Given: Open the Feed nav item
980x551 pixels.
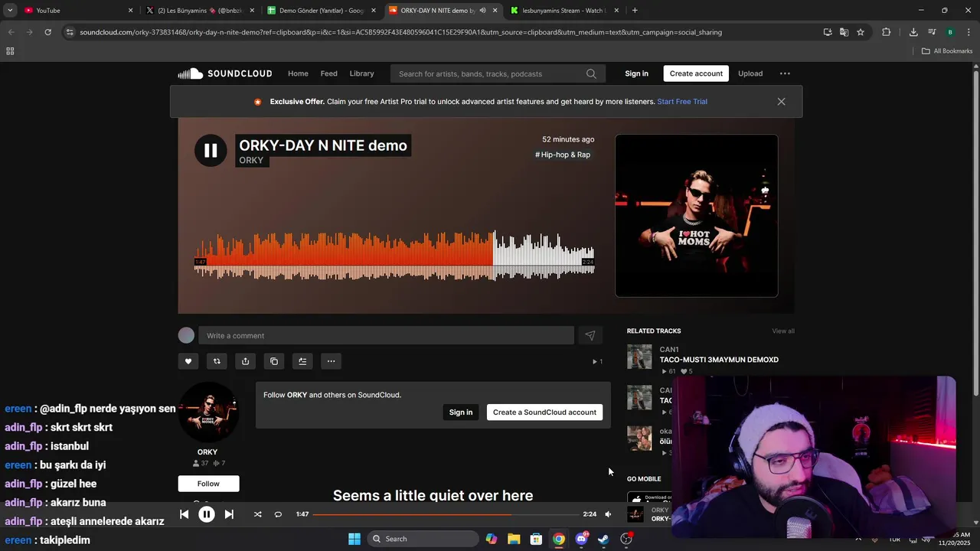Looking at the screenshot, I should tap(329, 73).
